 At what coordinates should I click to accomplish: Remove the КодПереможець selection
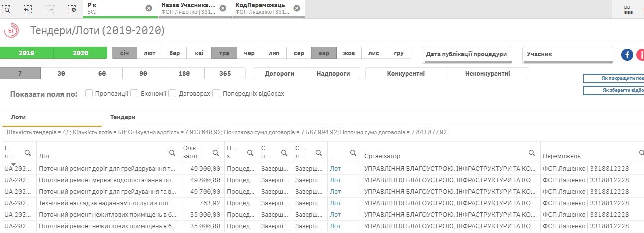[x=297, y=8]
